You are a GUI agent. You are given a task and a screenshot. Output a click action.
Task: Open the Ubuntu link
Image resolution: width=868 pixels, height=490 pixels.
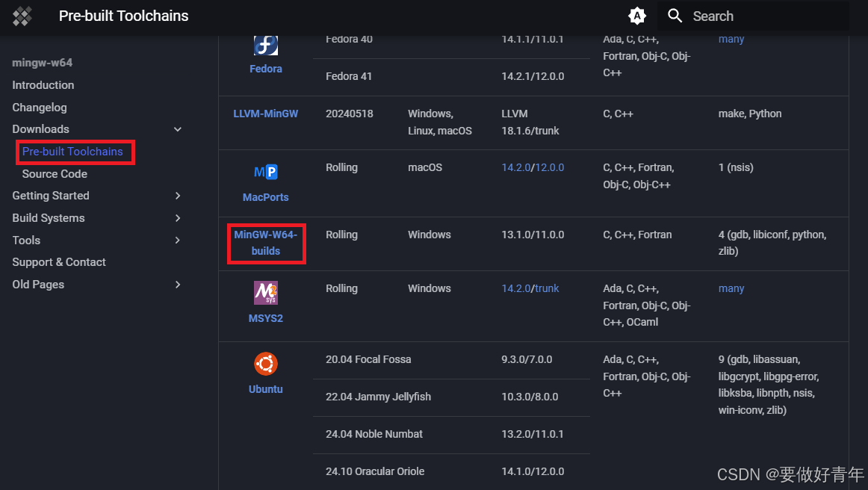tap(266, 389)
